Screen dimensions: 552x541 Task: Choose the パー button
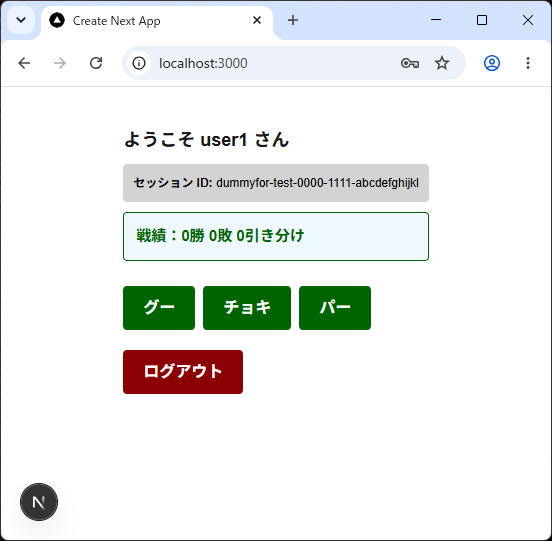coord(335,308)
